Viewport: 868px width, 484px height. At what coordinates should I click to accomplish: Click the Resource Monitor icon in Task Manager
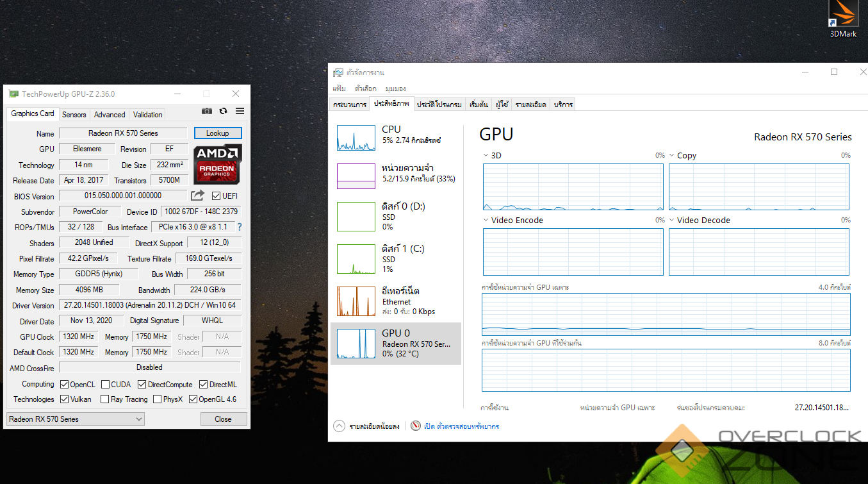click(416, 426)
